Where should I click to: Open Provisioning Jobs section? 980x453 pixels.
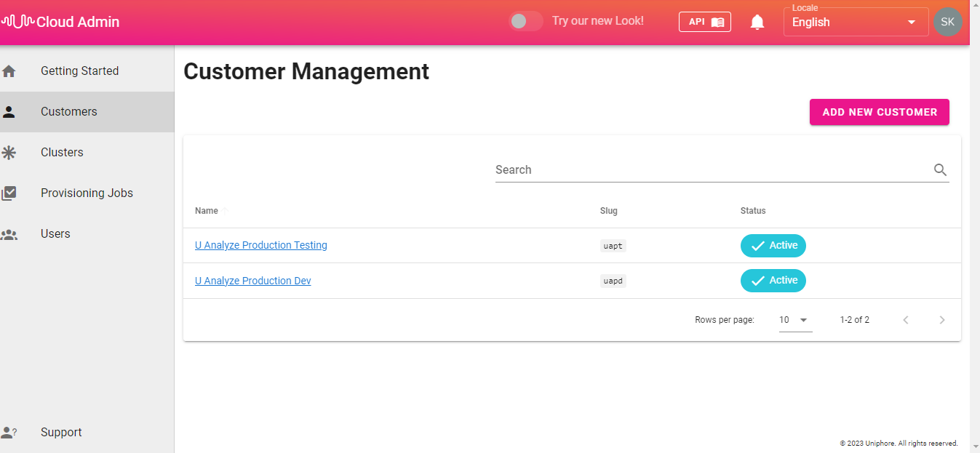(87, 193)
